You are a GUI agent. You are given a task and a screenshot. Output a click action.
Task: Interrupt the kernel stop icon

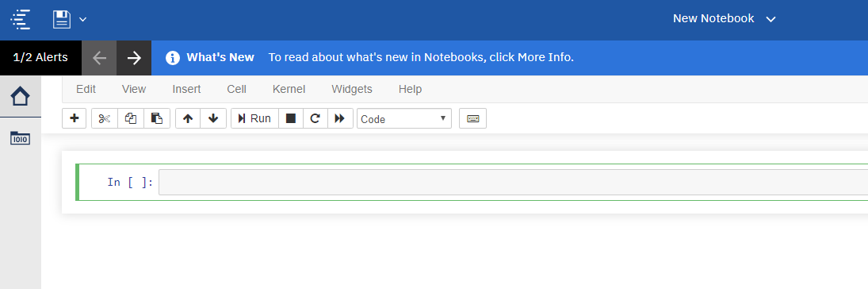click(x=291, y=118)
